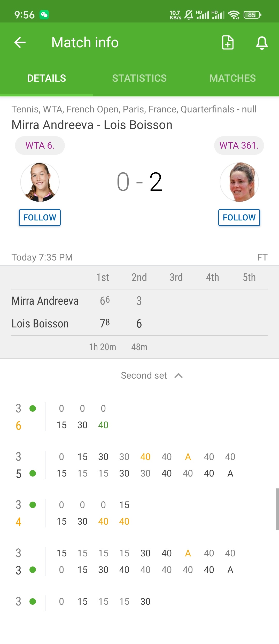Tap the add note document icon
The width and height of the screenshot is (279, 644).
pyautogui.click(x=228, y=42)
